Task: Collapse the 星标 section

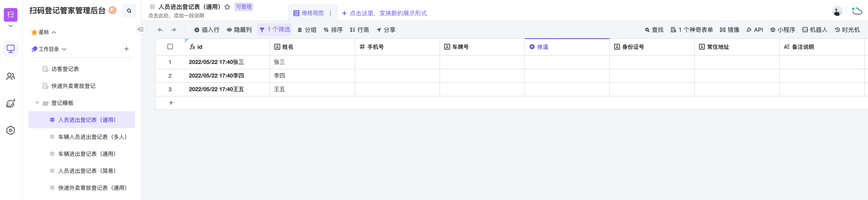Action: pyautogui.click(x=54, y=32)
